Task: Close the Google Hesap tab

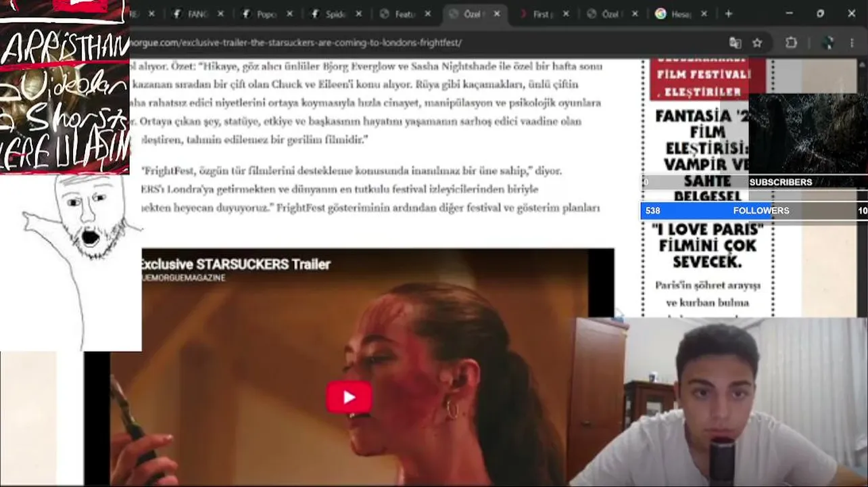Action: [x=704, y=14]
